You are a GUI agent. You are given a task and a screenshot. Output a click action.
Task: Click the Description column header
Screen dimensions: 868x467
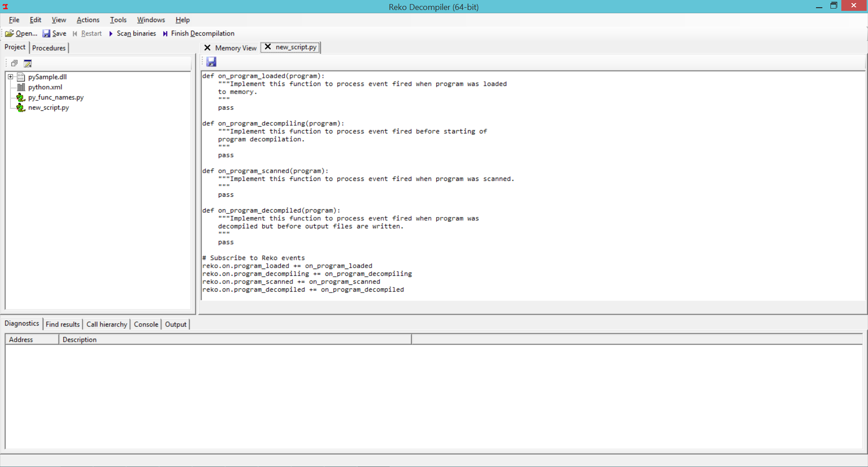tap(235, 340)
